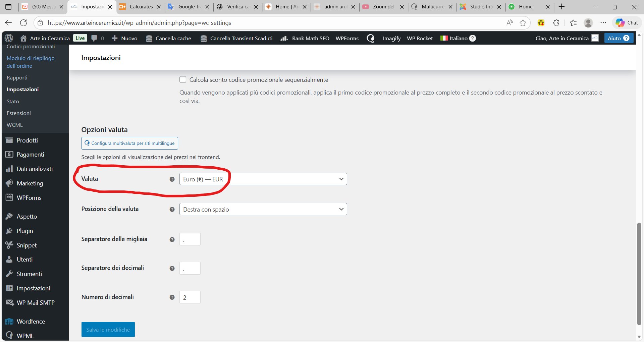Open the Italiano language switcher

point(458,38)
